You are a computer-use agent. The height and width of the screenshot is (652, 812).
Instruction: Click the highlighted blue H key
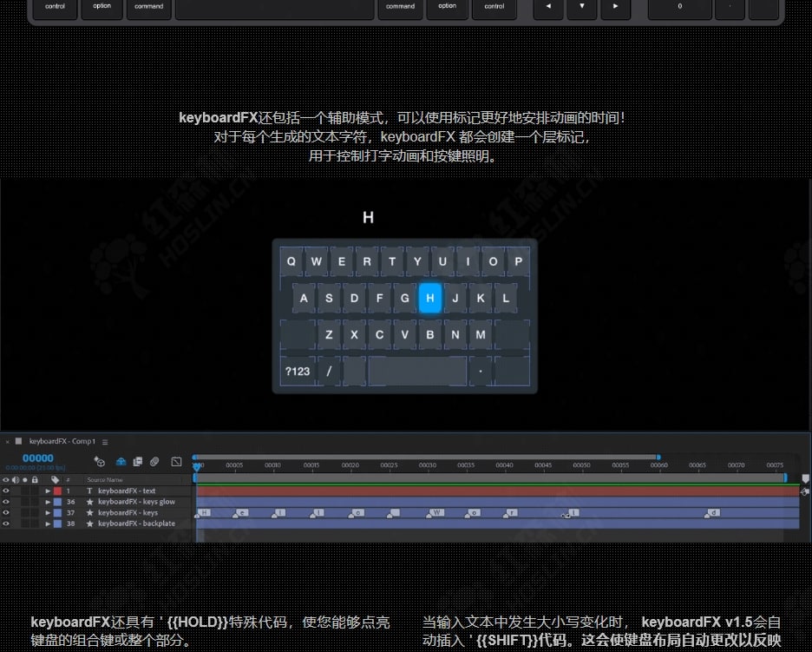pos(429,298)
